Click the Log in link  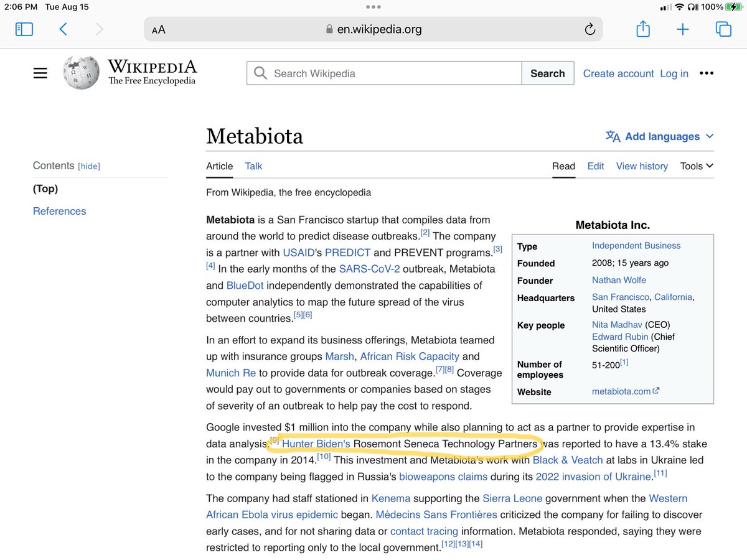tap(674, 73)
